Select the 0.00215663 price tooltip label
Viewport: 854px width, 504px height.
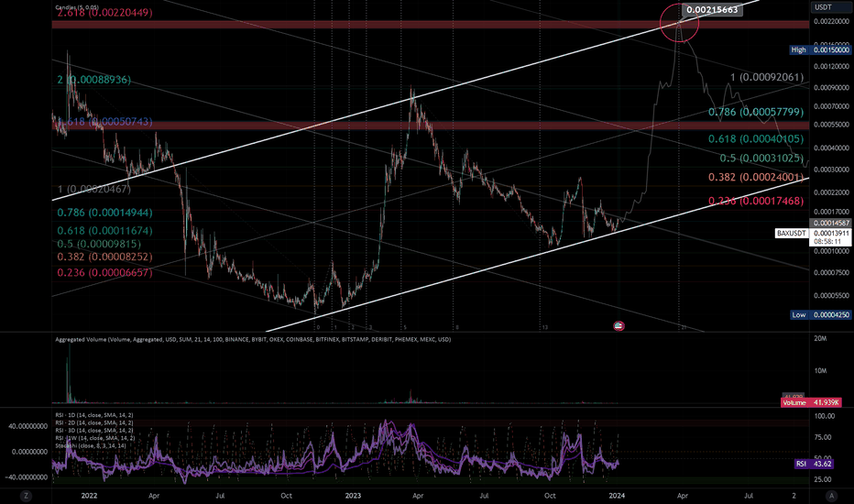coord(712,10)
